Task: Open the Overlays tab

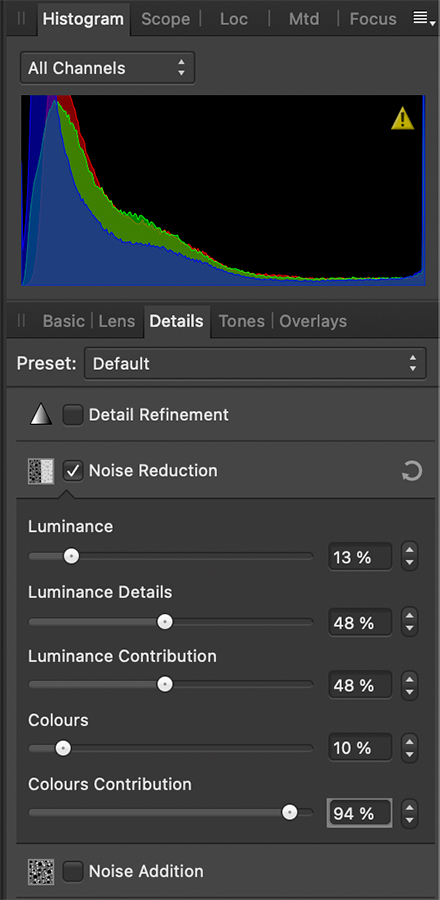Action: point(313,321)
